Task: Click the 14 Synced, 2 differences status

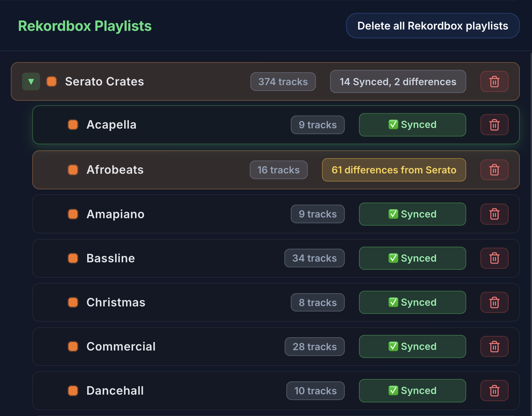Action: 398,81
